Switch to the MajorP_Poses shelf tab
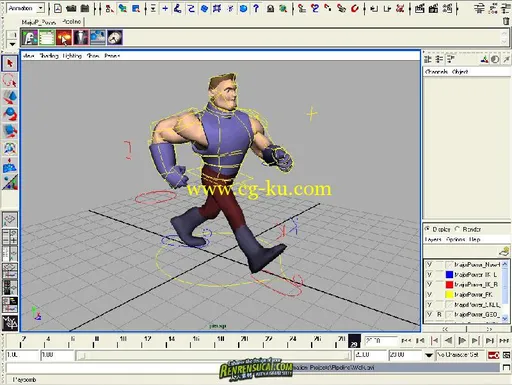Screen dimensions: 512x385 point(39,22)
